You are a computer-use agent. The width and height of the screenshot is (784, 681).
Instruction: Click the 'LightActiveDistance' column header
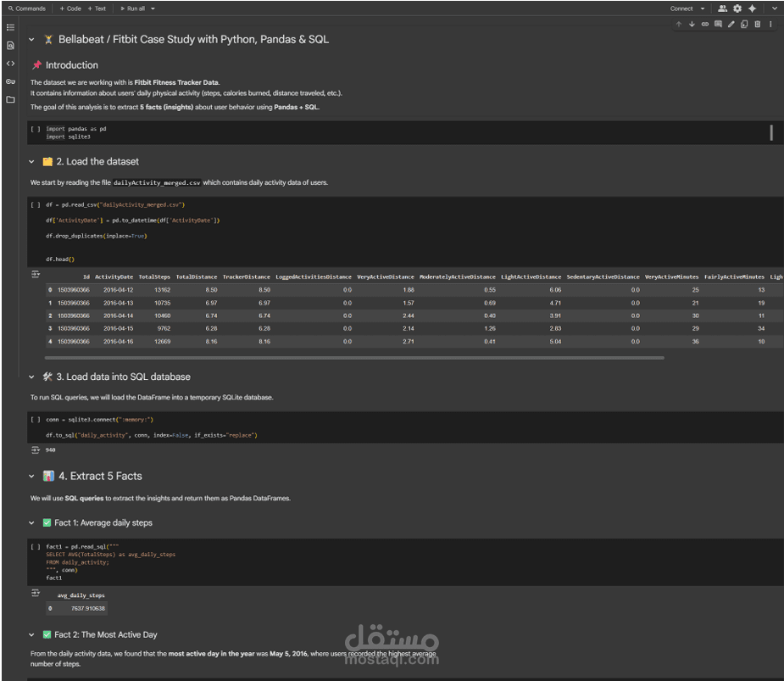(531, 276)
